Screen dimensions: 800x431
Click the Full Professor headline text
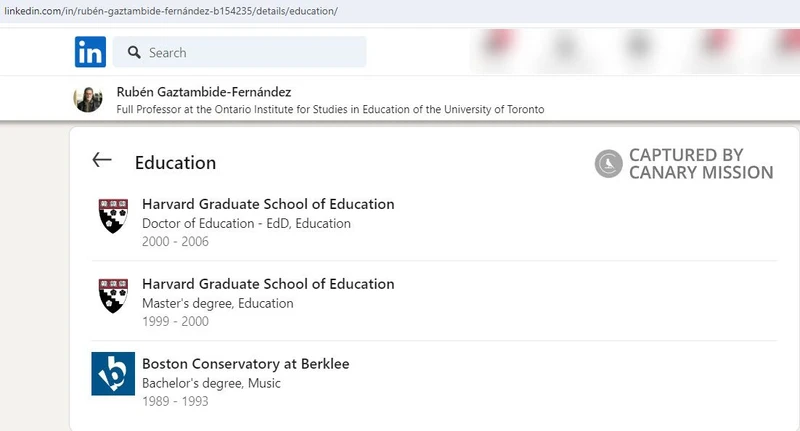pyautogui.click(x=330, y=109)
